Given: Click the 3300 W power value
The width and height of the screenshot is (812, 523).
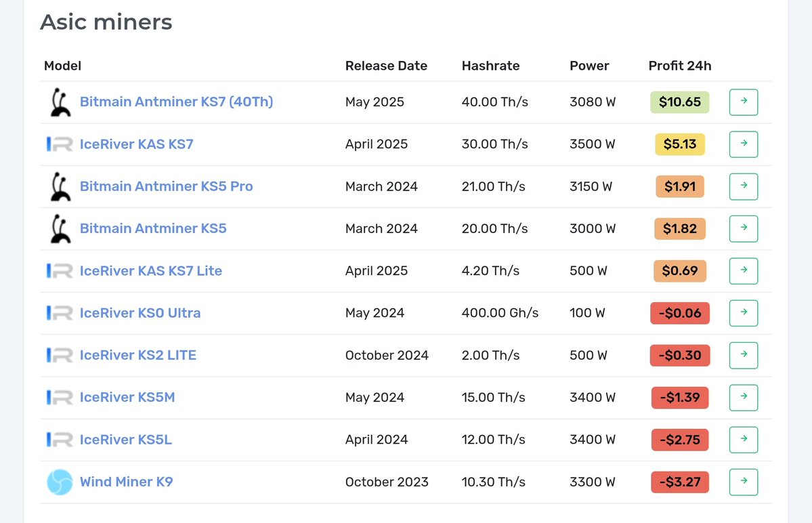Looking at the screenshot, I should 593,482.
